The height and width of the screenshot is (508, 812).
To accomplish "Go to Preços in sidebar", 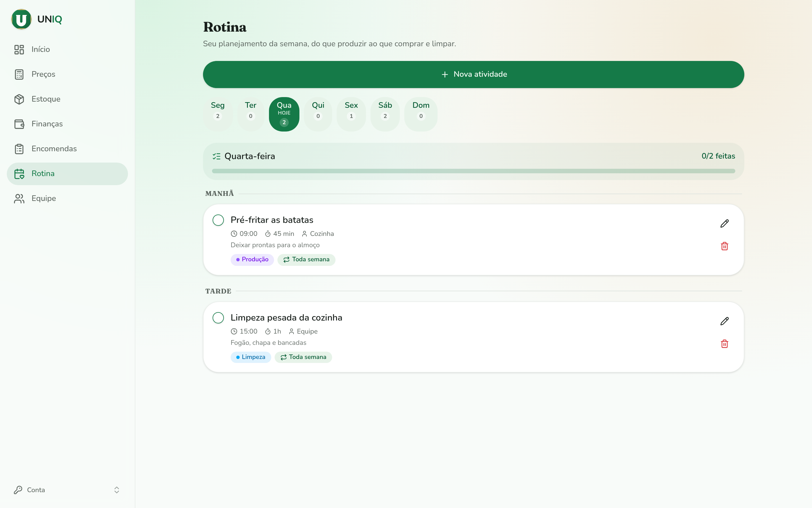I will [x=67, y=74].
